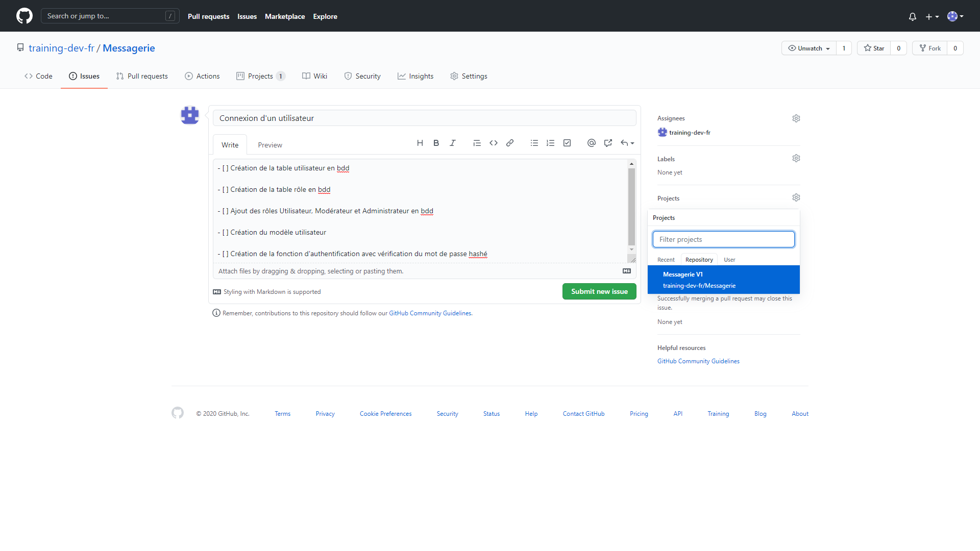Insert a quote block

tap(477, 143)
